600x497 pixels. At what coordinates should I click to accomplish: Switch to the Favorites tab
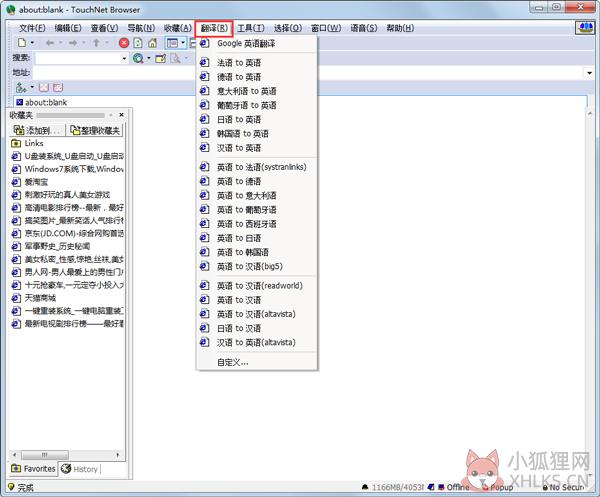tap(33, 469)
